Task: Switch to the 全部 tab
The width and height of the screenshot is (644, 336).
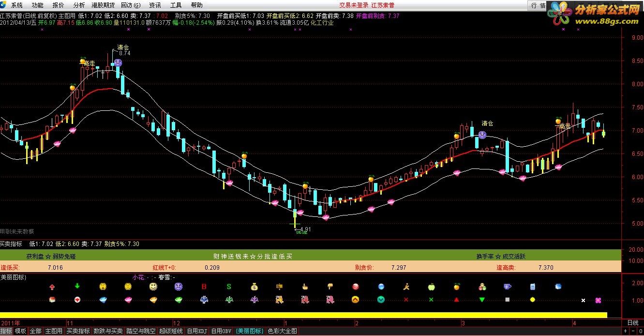Action: (x=36, y=331)
